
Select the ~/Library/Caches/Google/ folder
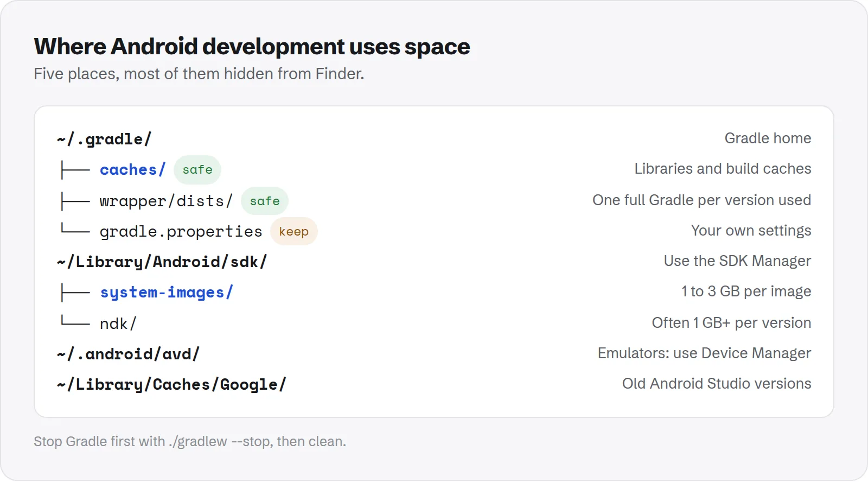click(x=171, y=384)
